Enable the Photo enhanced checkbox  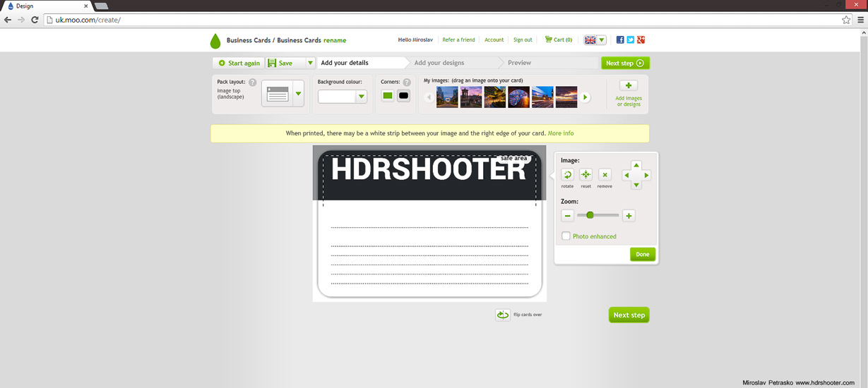pyautogui.click(x=566, y=236)
